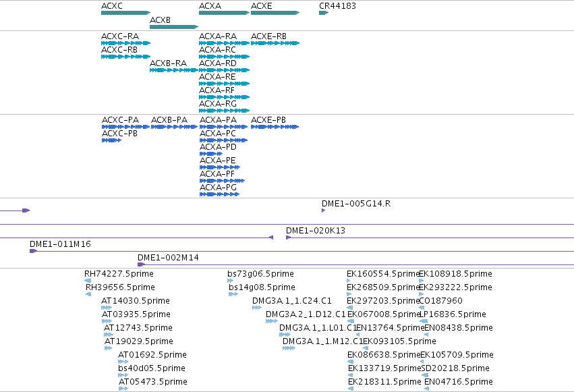
Task: Click EST EK160554.5prime
Action: (348, 281)
